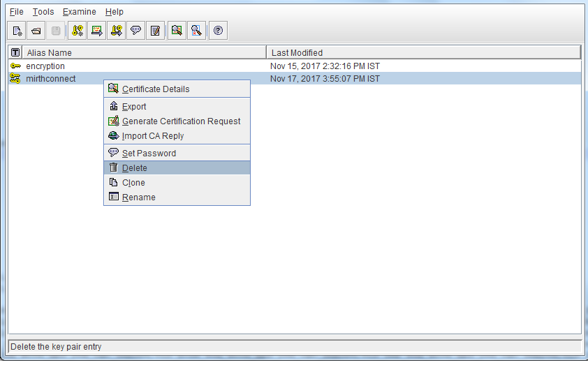The width and height of the screenshot is (588, 365).
Task: Select Import CA Reply in the context menu
Action: pos(177,135)
